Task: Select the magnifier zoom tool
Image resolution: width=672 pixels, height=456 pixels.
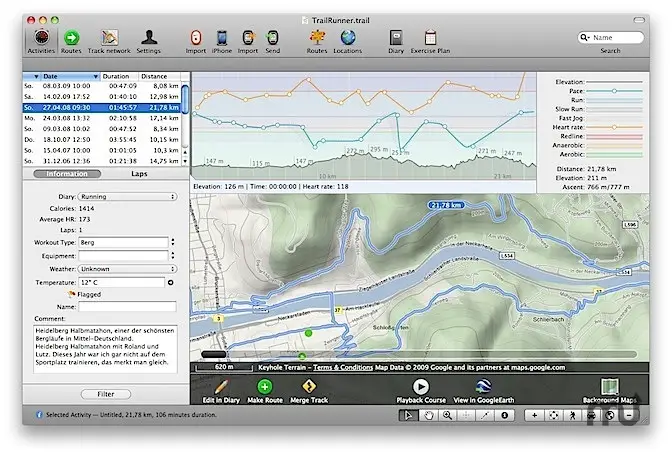Action: click(x=447, y=415)
